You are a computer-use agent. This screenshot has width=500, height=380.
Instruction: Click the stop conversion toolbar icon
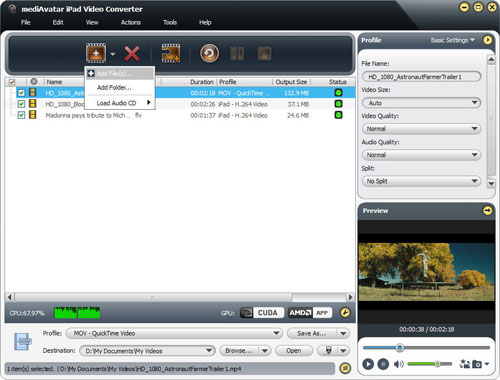[264, 53]
